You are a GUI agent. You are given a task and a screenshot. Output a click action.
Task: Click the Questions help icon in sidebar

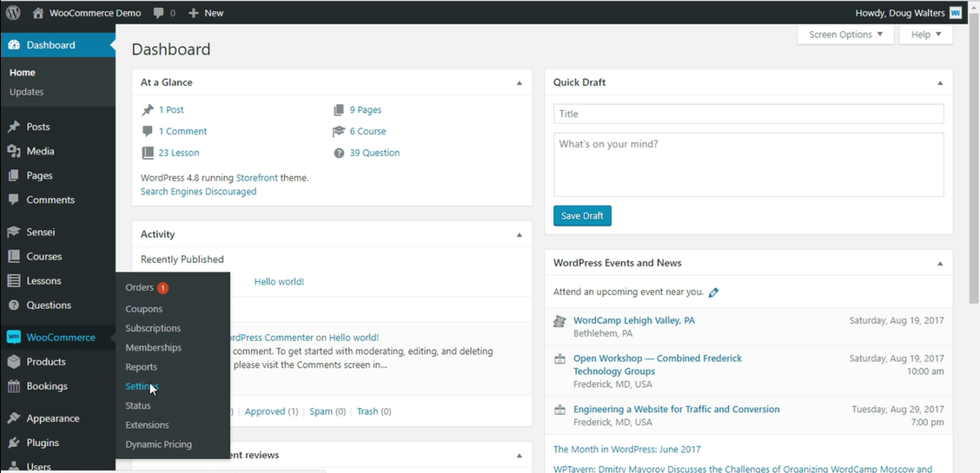[14, 305]
